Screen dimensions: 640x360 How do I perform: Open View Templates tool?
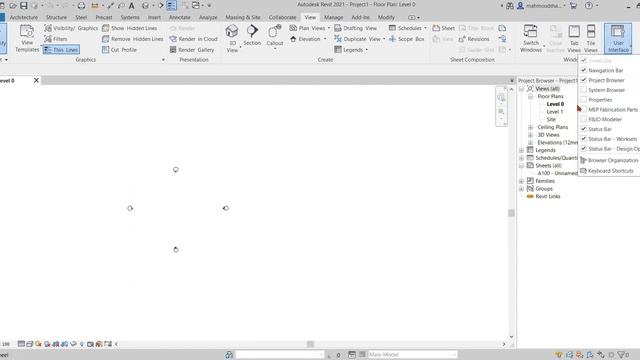tap(27, 38)
